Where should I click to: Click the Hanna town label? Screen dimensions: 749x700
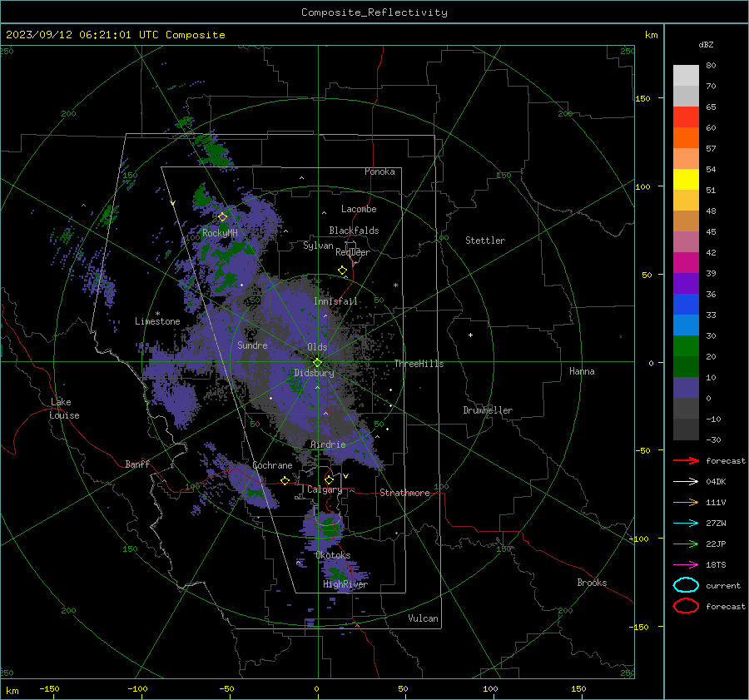pos(582,371)
